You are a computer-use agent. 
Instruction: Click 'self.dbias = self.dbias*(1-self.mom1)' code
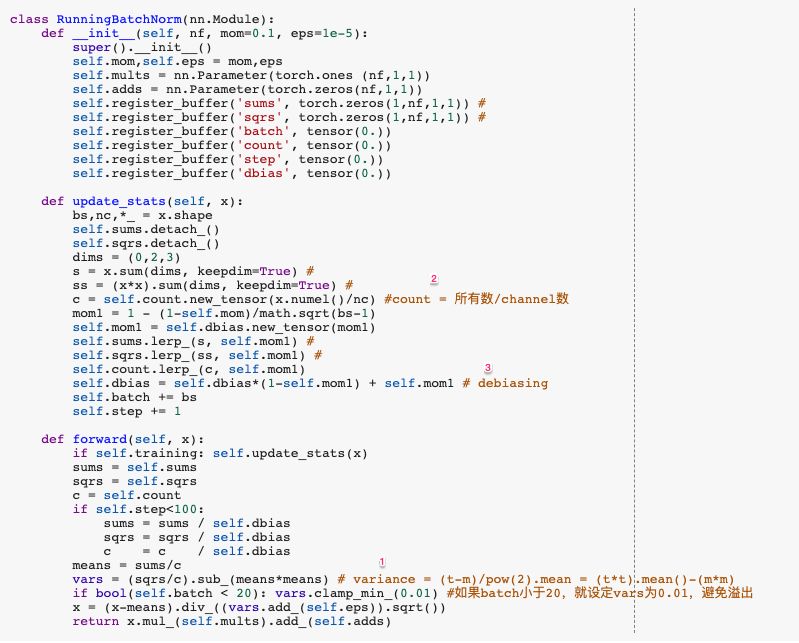(x=263, y=384)
